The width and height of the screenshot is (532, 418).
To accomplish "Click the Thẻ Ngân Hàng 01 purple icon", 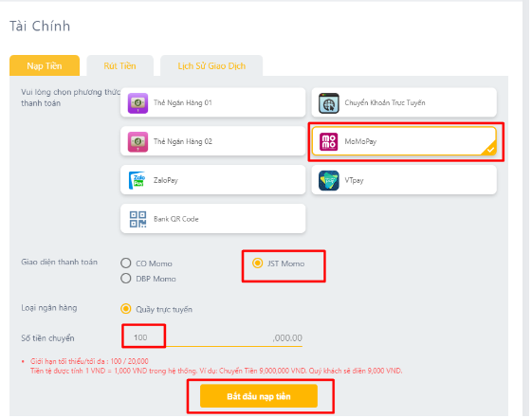I will click(x=138, y=103).
